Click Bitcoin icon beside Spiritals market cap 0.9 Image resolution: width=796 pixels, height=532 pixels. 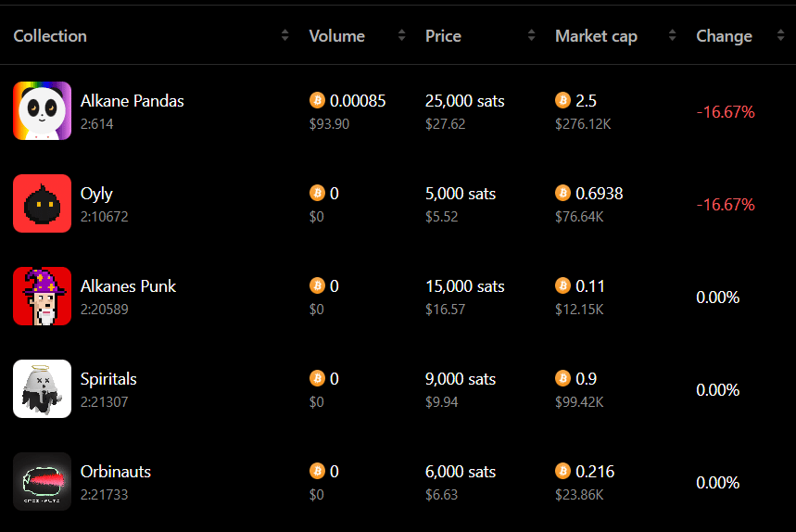563,378
